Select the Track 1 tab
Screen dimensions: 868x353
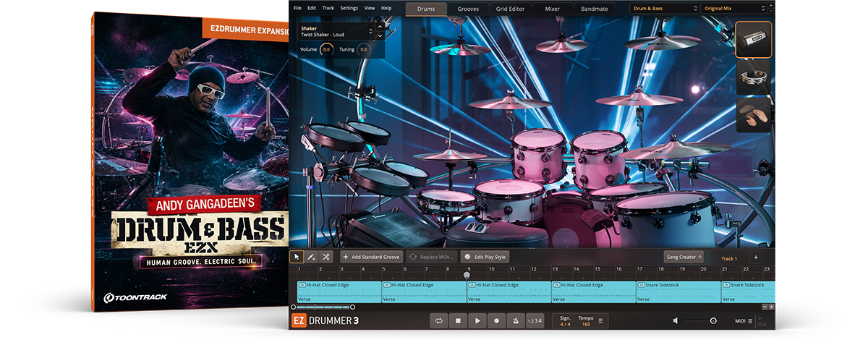[x=728, y=258]
